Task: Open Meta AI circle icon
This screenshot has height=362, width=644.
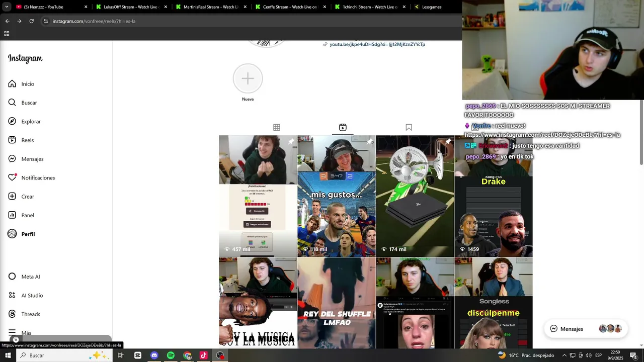Action: click(x=12, y=277)
